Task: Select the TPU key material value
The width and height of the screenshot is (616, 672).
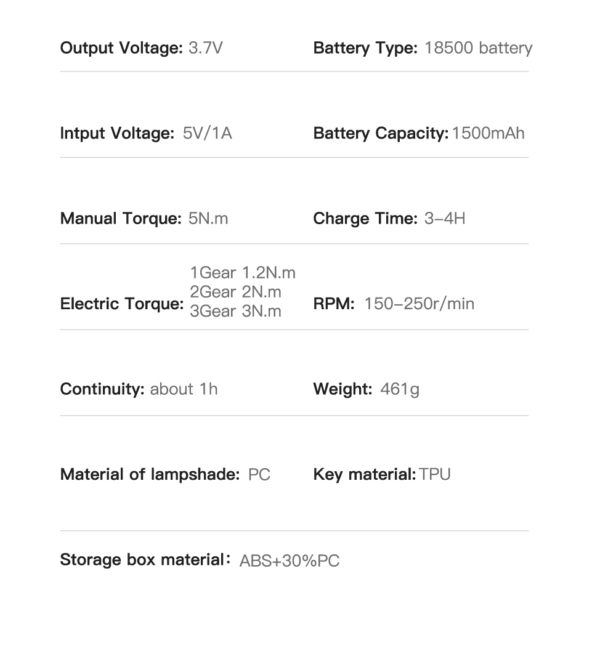Action: pyautogui.click(x=435, y=475)
